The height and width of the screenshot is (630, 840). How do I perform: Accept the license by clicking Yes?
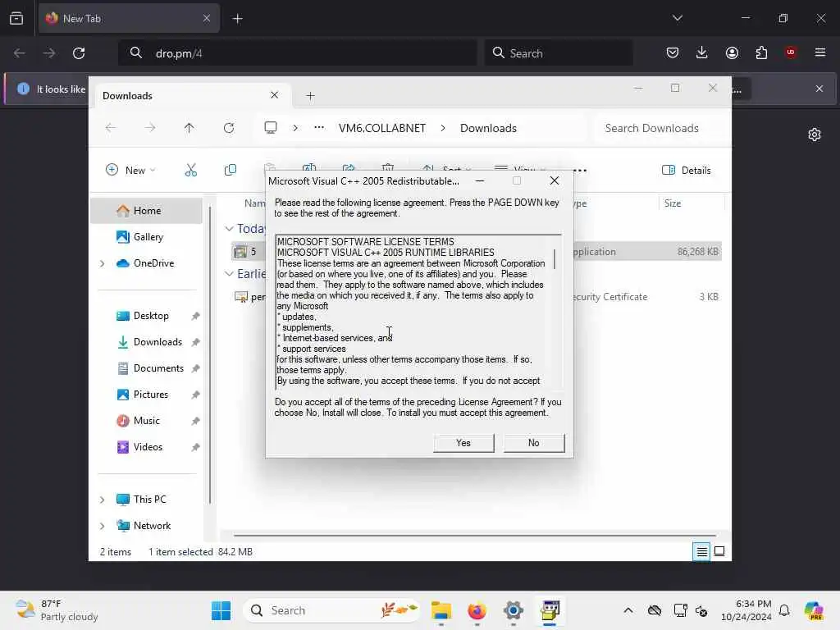tap(463, 443)
